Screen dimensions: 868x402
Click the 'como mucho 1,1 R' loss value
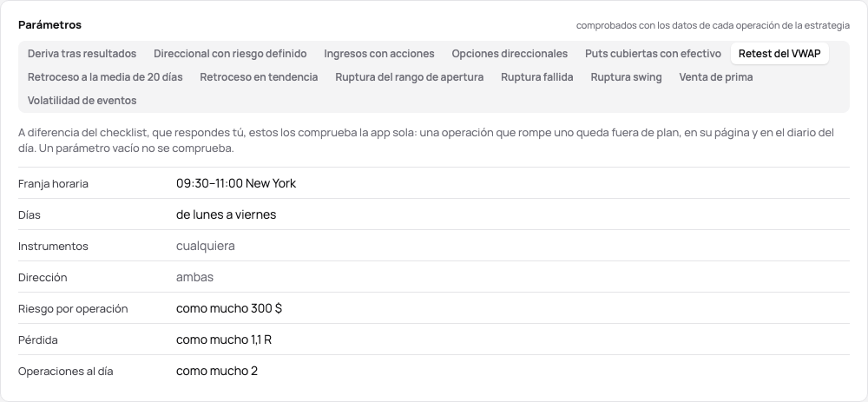224,339
